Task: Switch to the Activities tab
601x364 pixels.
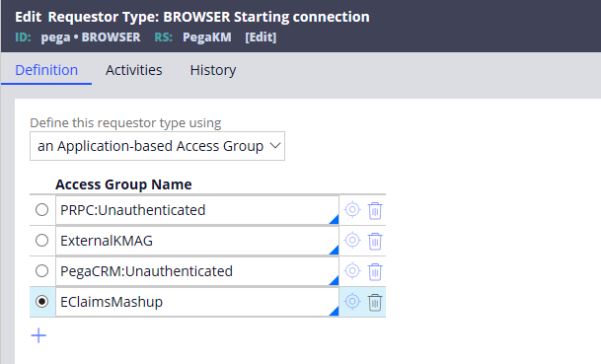Action: (x=134, y=70)
